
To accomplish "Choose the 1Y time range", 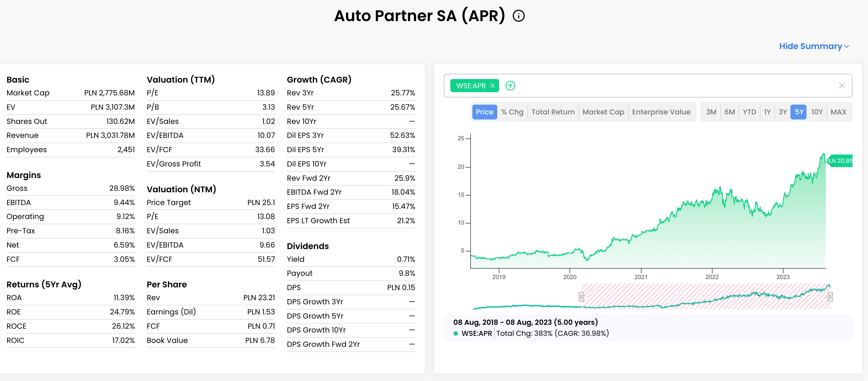I will 767,112.
